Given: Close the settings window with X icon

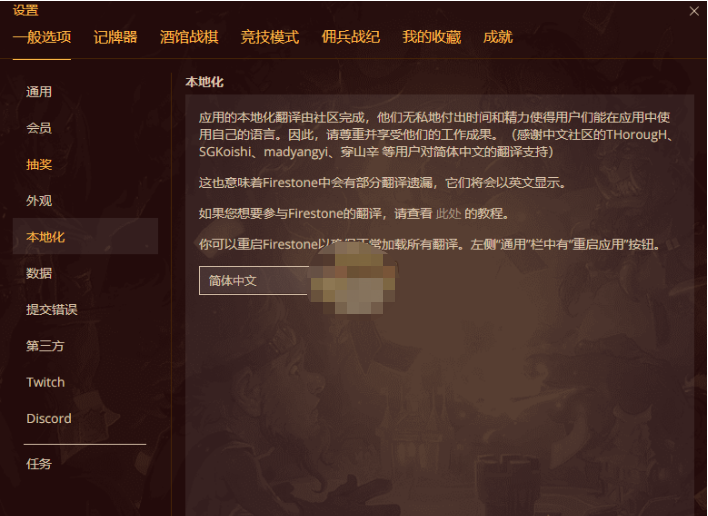Looking at the screenshot, I should (694, 11).
